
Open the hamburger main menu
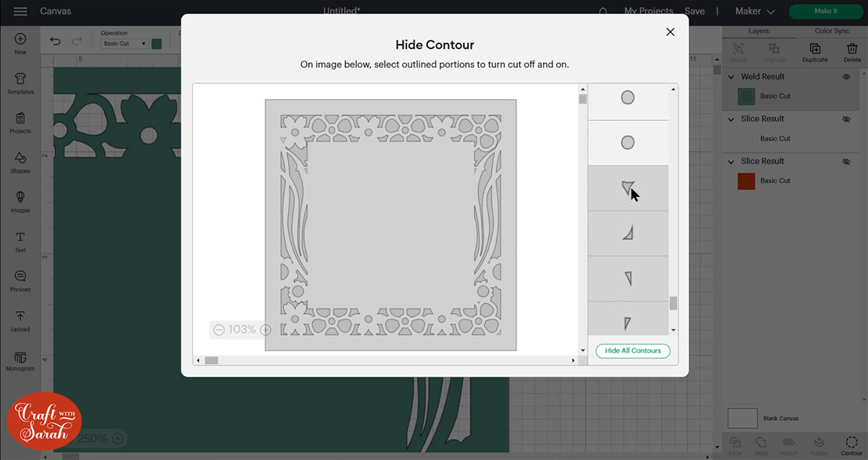point(20,12)
